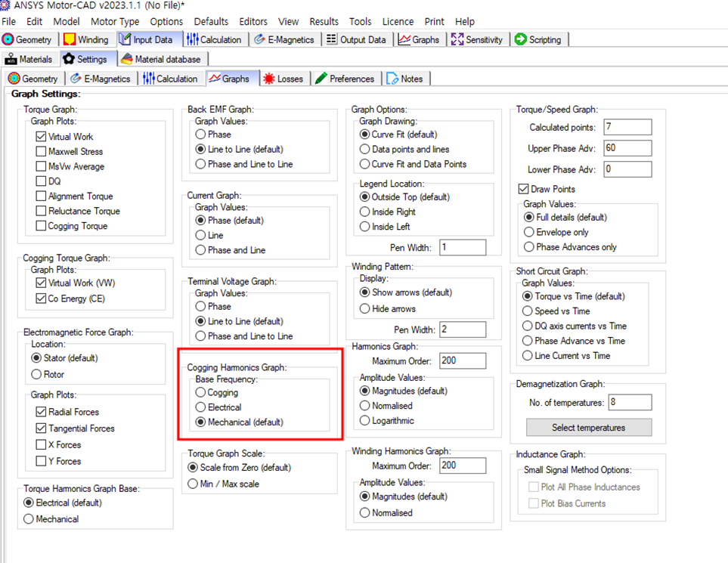The height and width of the screenshot is (563, 728).
Task: Select Speed vs Time short circuit graph
Action: [528, 311]
